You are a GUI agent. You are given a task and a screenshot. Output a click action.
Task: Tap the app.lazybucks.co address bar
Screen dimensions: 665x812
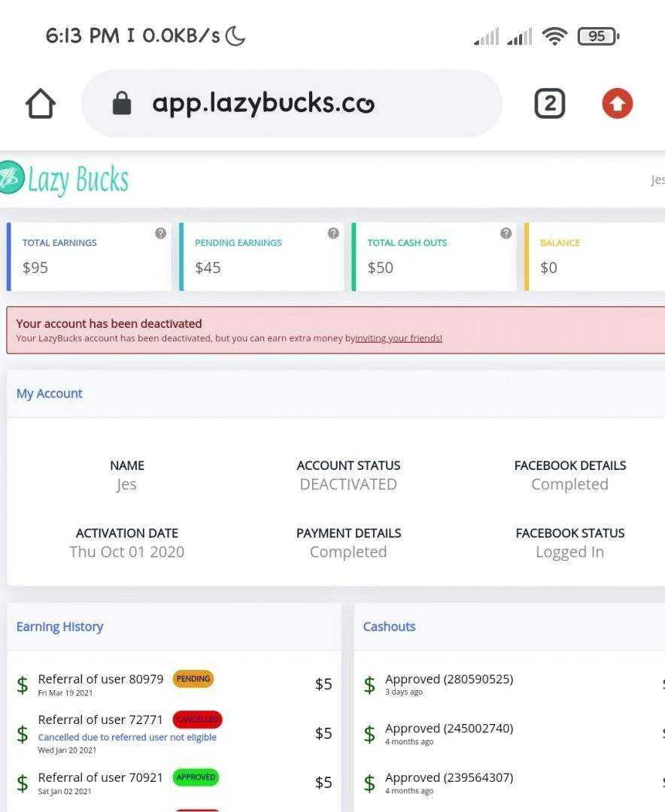[292, 104]
